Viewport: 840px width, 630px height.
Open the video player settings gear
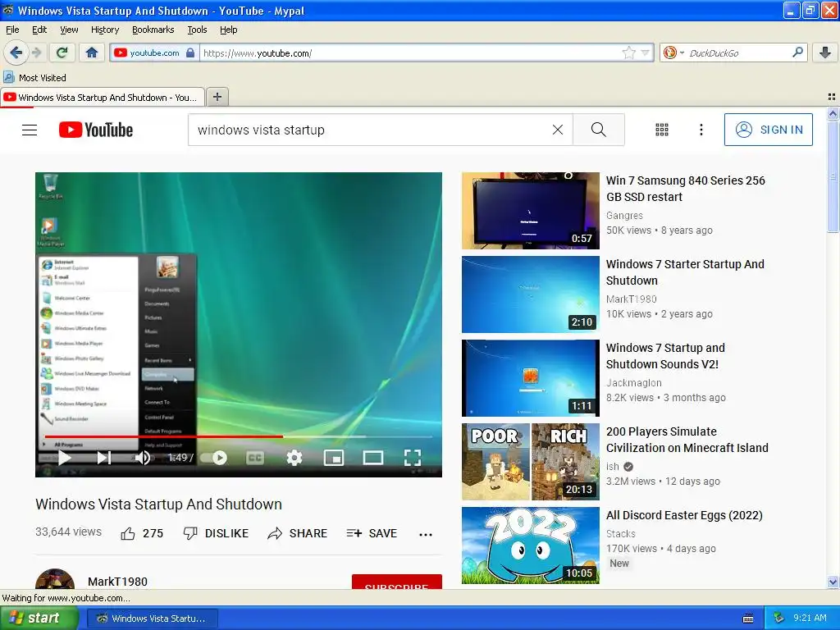294,458
